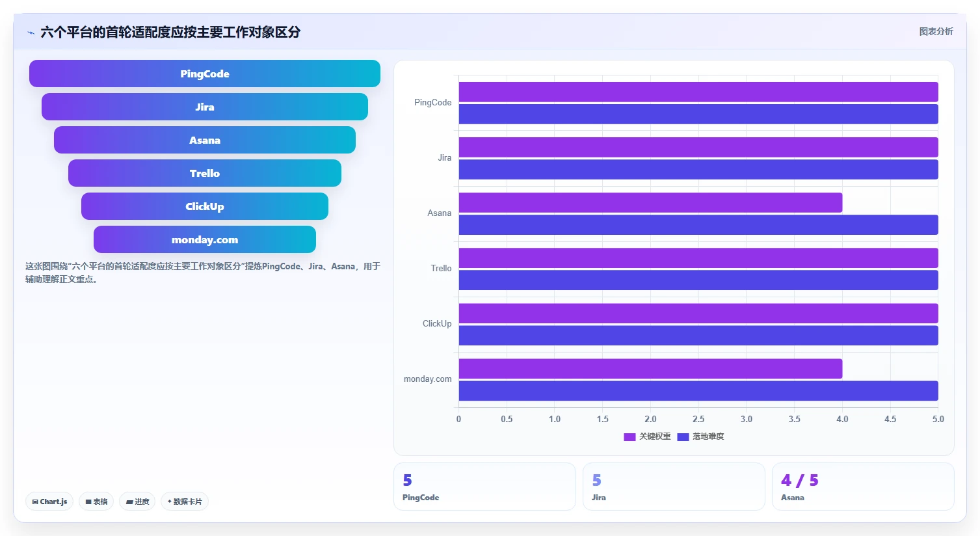Click the panel title 六个平台的首轮适配度
This screenshot has height=536, width=980.
click(170, 32)
